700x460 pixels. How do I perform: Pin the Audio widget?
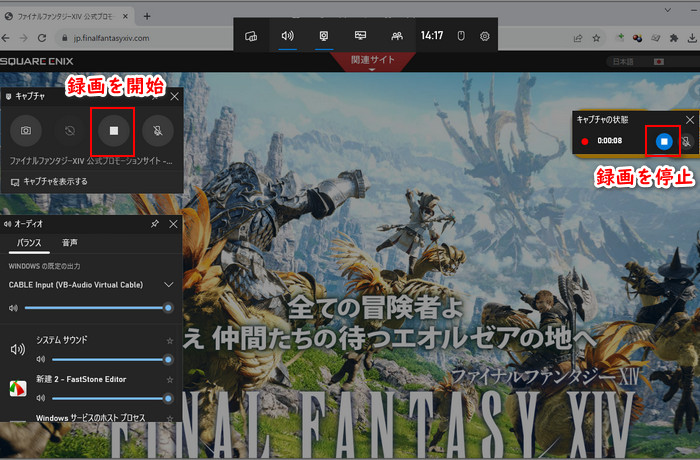154,223
